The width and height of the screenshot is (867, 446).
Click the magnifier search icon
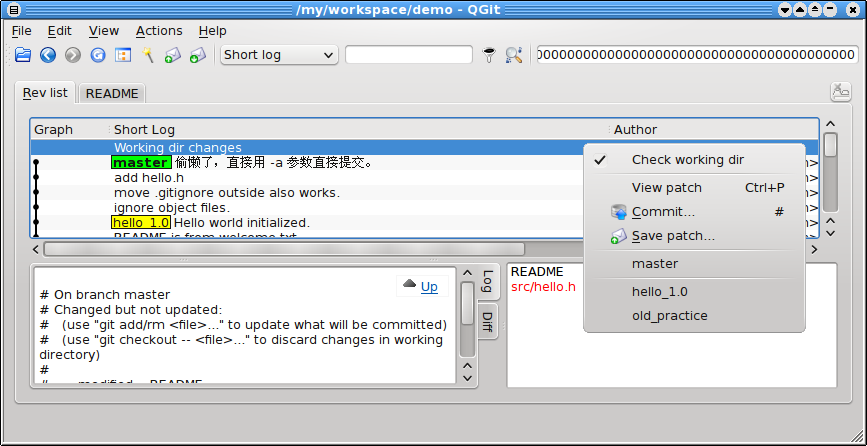click(514, 55)
